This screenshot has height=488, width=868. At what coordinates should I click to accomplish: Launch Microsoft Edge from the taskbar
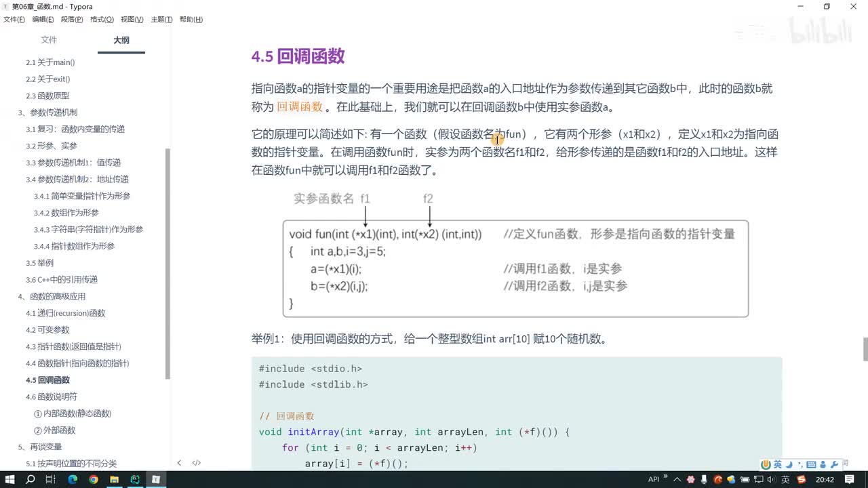pos(73,479)
